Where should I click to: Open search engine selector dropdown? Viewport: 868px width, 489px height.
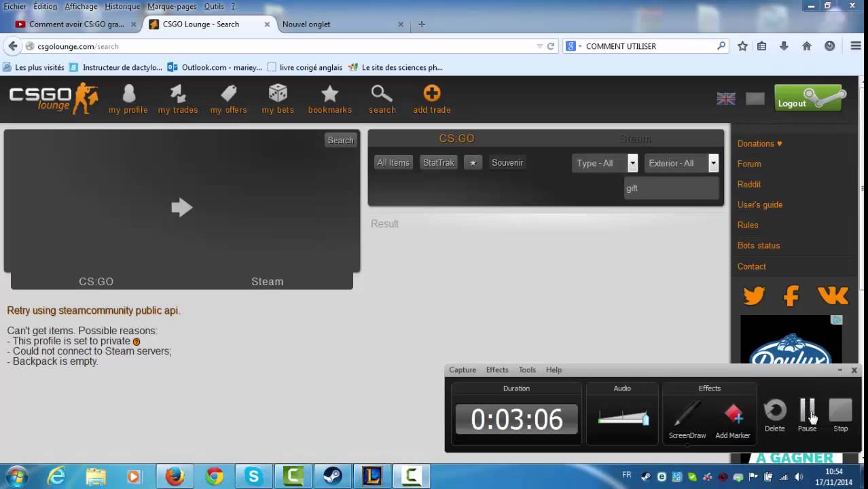(x=573, y=46)
